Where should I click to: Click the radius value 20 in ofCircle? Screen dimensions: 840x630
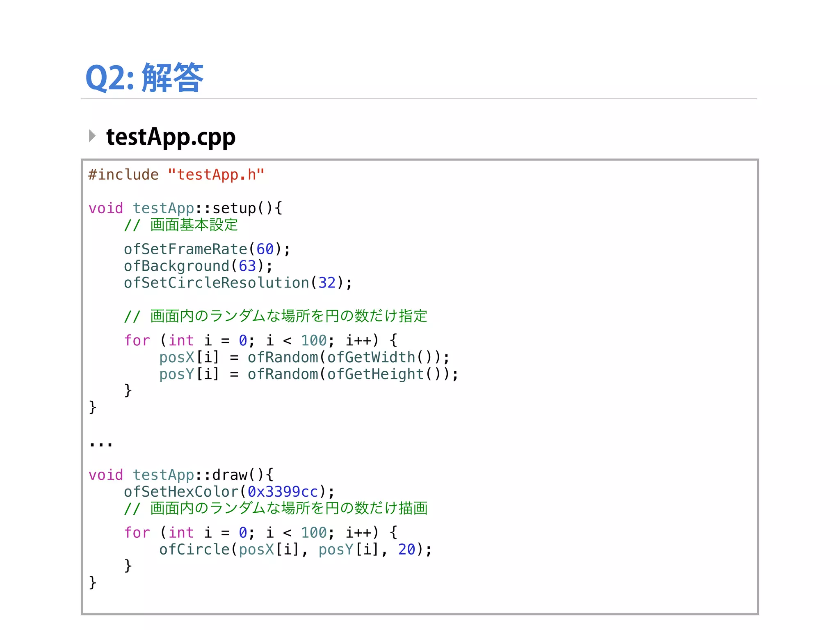[406, 549]
